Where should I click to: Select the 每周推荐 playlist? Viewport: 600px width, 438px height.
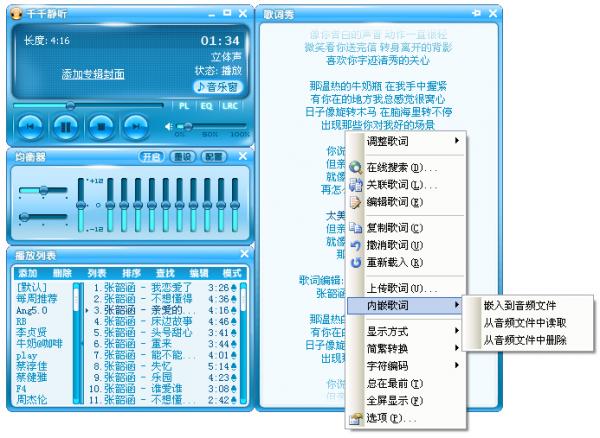pos(37,298)
